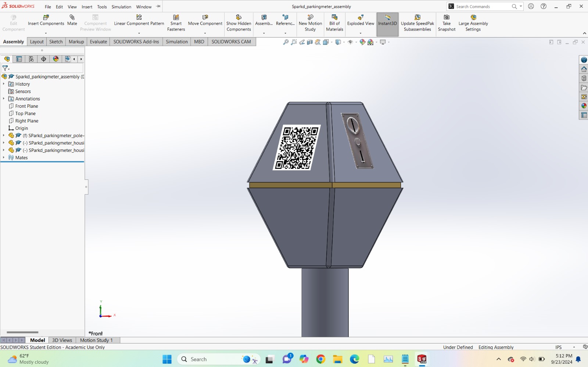The image size is (588, 367).
Task: Expand the SParkd_parkingmeter_pole component
Action: 4,135
